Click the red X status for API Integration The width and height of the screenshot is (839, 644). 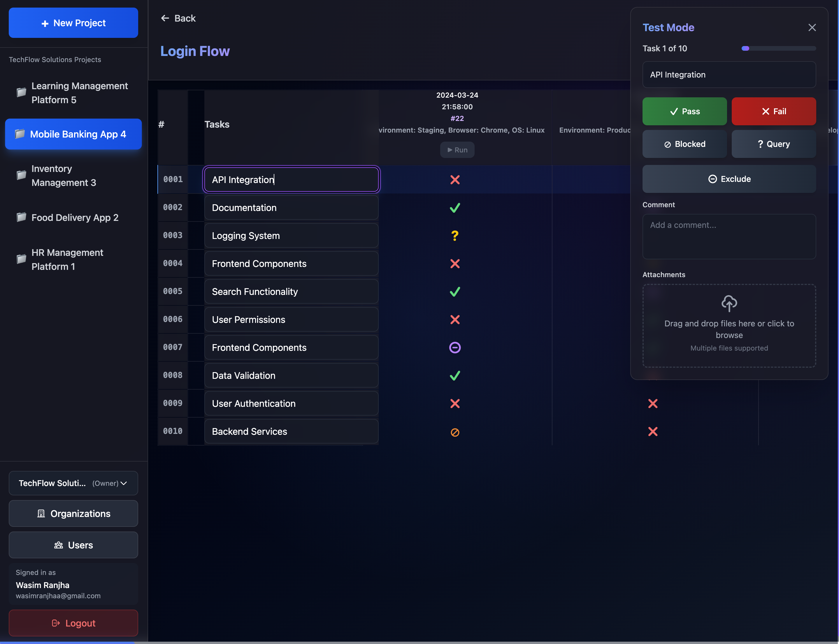pyautogui.click(x=455, y=180)
